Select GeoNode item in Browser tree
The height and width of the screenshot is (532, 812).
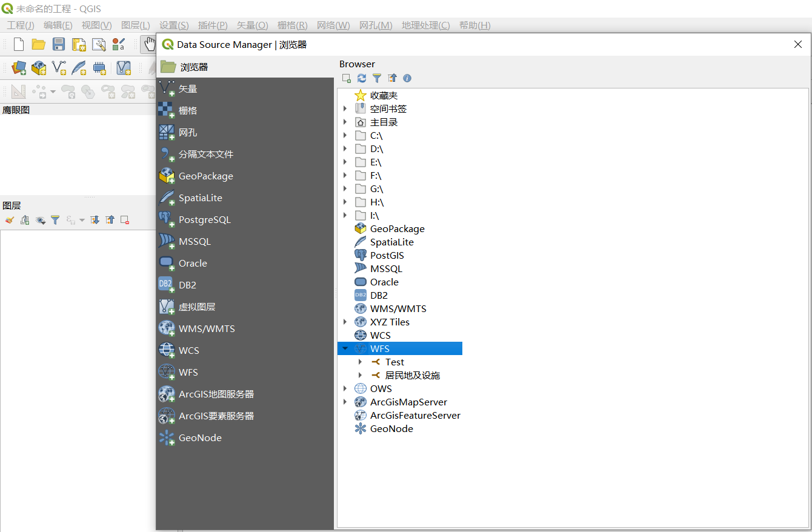391,428
